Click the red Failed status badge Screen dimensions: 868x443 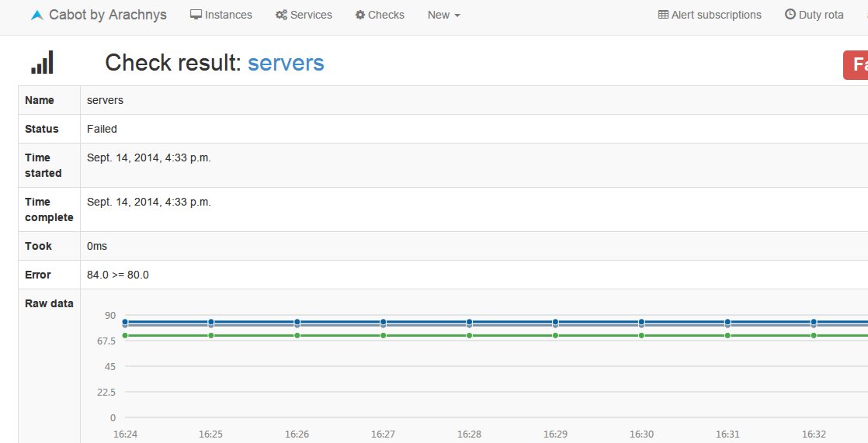(856, 64)
